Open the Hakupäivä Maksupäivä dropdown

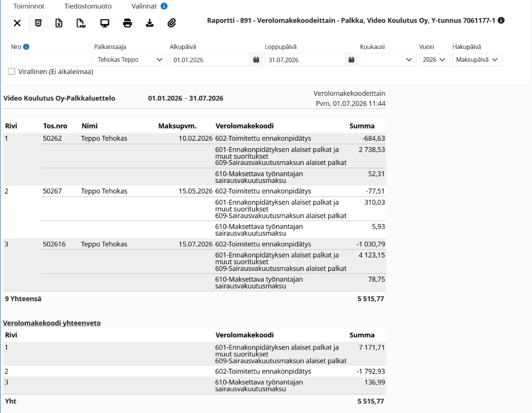[478, 59]
